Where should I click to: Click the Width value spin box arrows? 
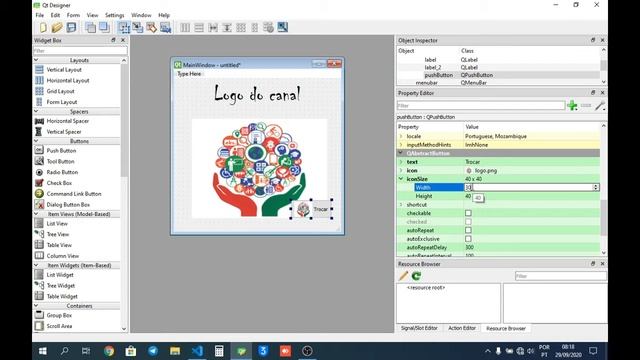[x=596, y=187]
